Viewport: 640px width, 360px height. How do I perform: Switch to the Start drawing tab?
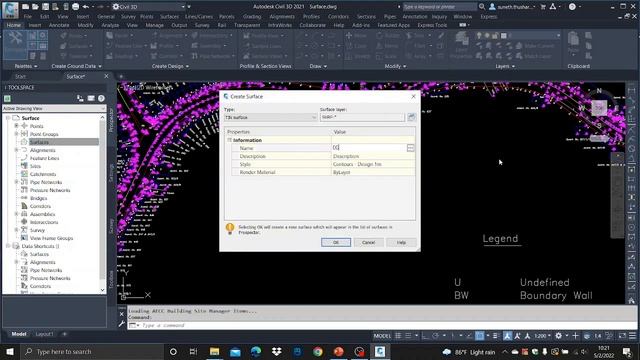click(x=20, y=76)
